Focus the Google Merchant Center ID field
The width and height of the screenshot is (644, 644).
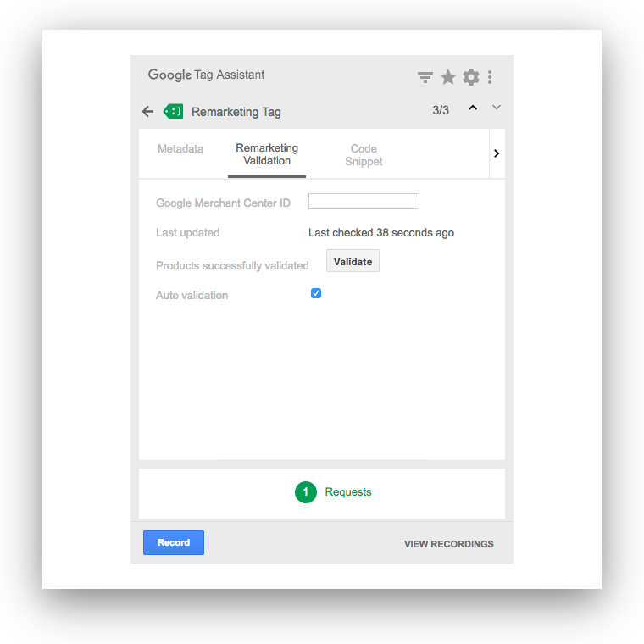click(364, 202)
